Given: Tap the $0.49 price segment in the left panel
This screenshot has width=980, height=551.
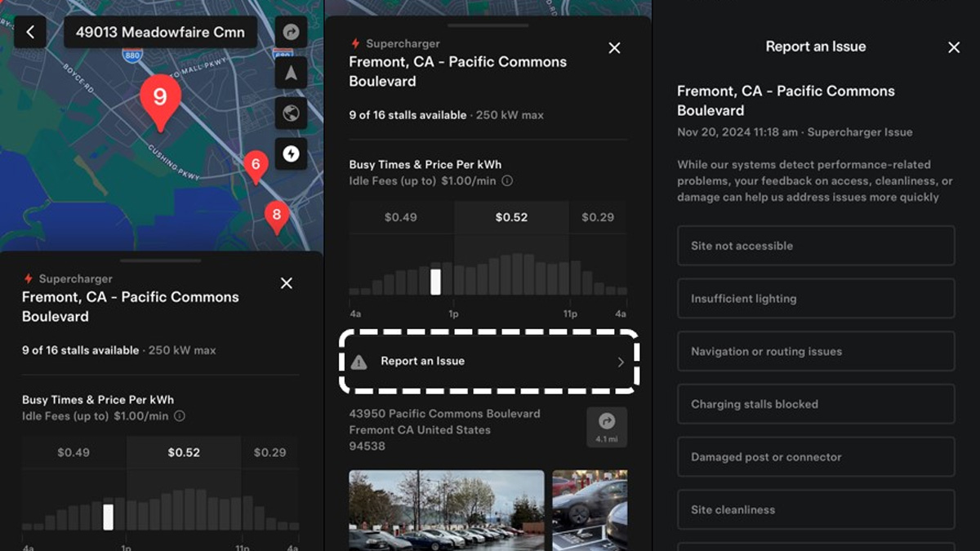Looking at the screenshot, I should (73, 452).
